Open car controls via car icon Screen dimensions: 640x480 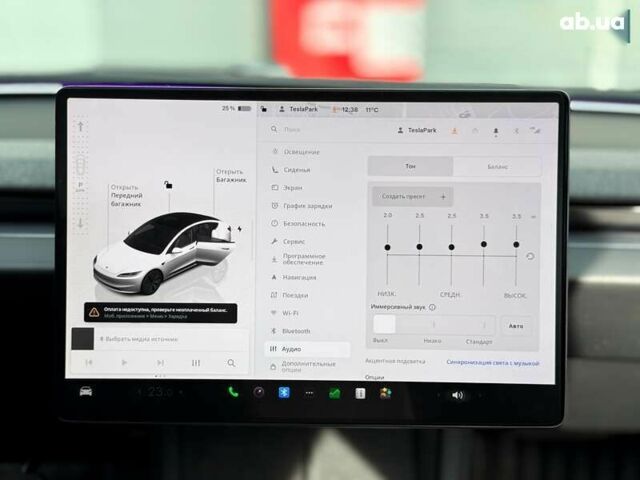point(86,390)
